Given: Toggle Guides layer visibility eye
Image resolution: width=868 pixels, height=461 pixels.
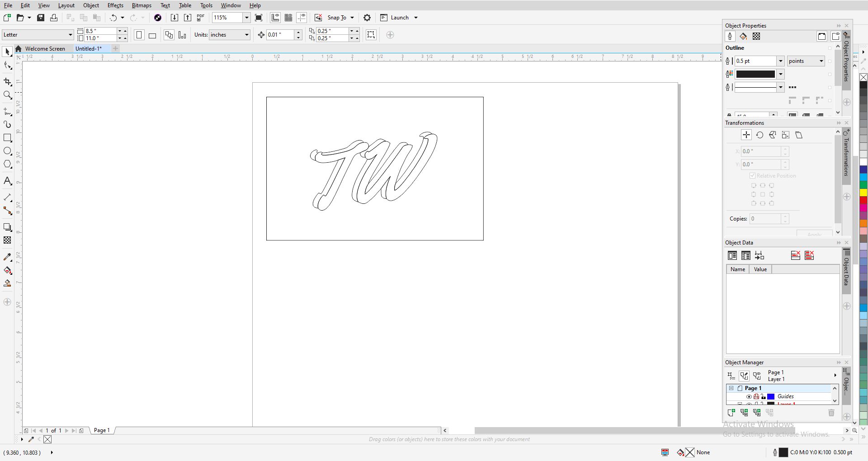Looking at the screenshot, I should coord(749,396).
